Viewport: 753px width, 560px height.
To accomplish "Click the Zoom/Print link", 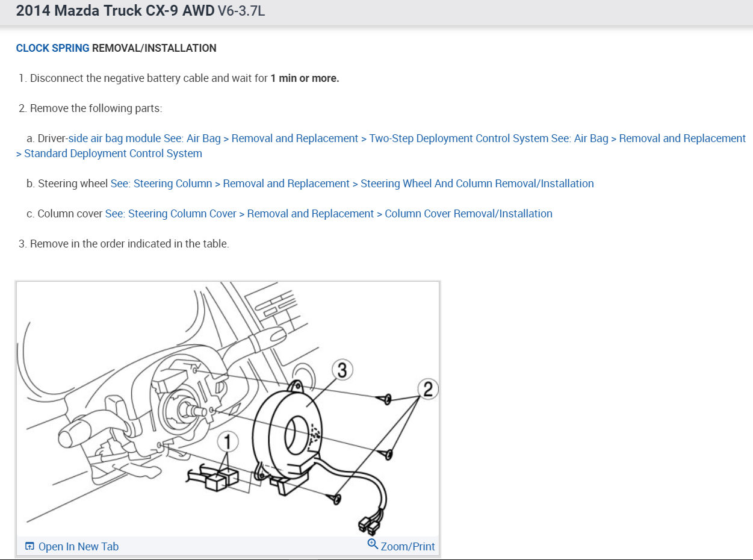I will [x=407, y=547].
